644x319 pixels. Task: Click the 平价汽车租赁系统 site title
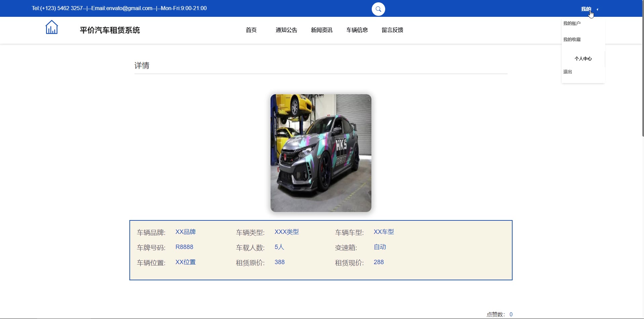pos(110,30)
